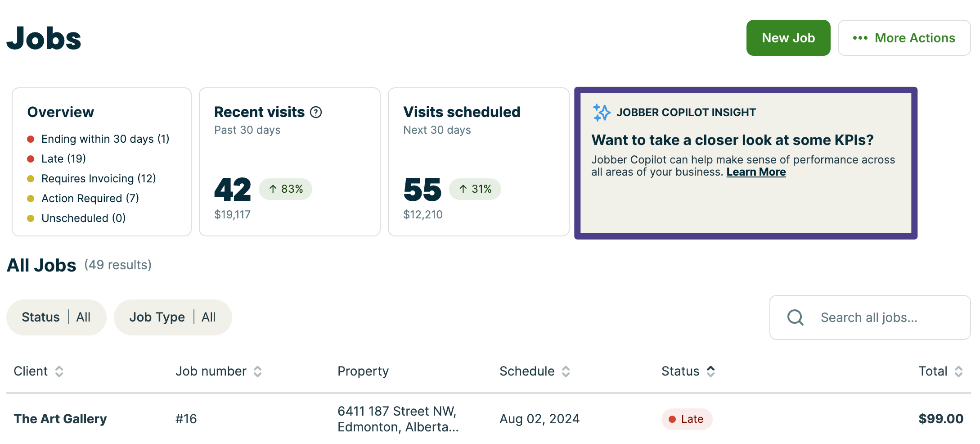980x444 pixels.
Task: Open the Status filter dropdown
Action: pyautogui.click(x=56, y=317)
